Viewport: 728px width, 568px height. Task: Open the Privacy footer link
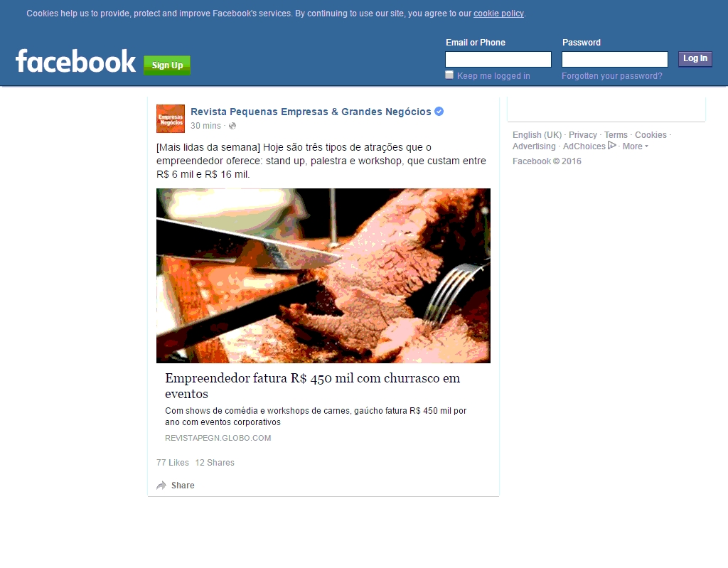(x=583, y=134)
